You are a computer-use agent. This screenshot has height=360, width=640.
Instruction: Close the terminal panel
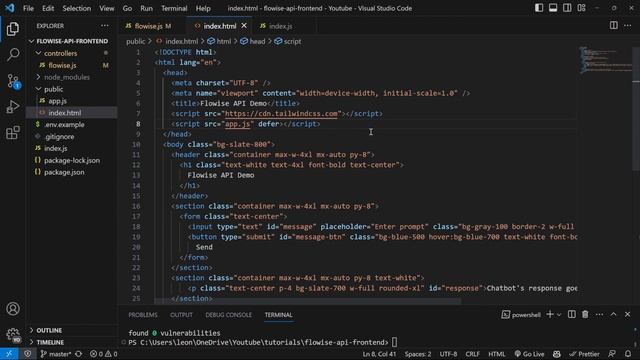tap(627, 314)
